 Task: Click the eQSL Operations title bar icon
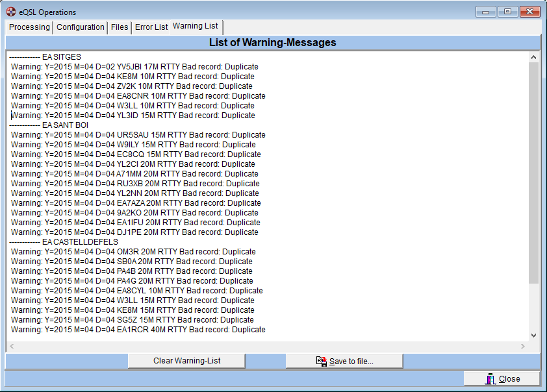pyautogui.click(x=11, y=12)
